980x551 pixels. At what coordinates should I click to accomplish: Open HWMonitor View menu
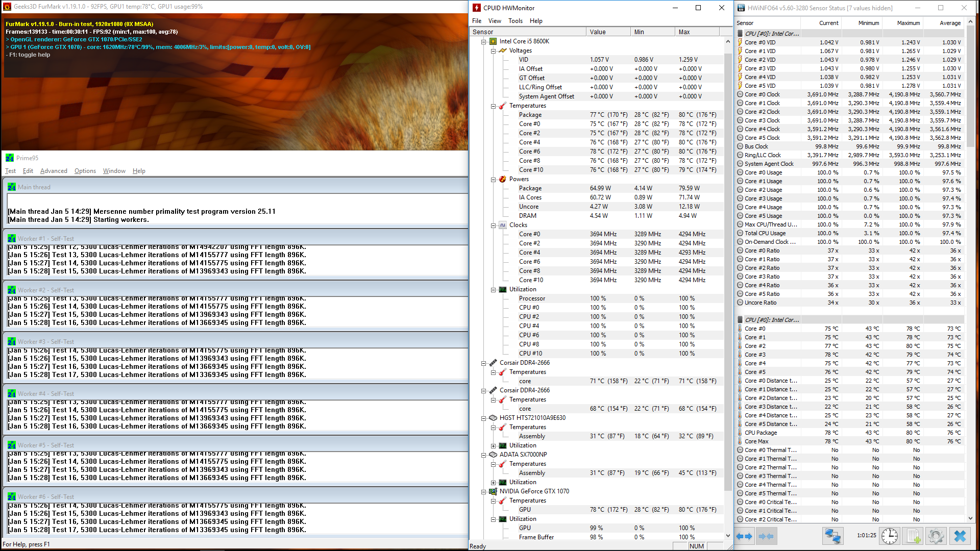[495, 21]
